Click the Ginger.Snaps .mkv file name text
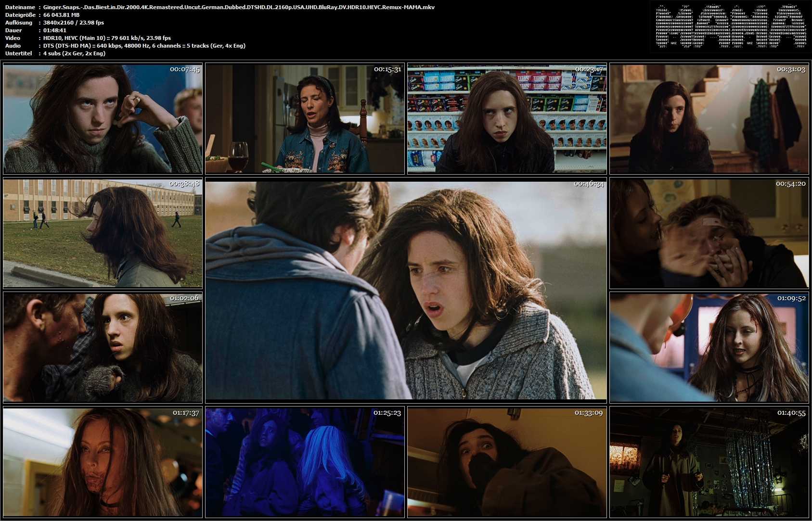The image size is (812, 521). pos(239,7)
